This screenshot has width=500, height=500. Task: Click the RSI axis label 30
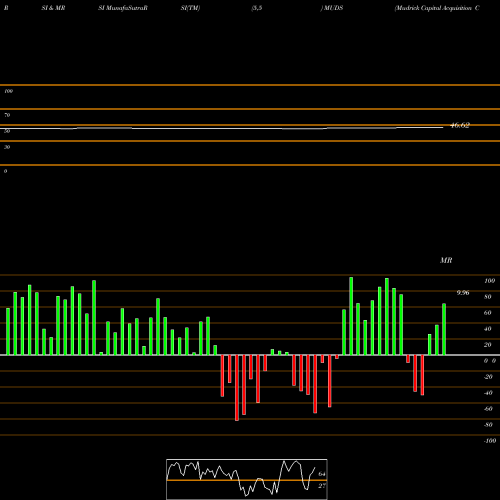point(7,147)
